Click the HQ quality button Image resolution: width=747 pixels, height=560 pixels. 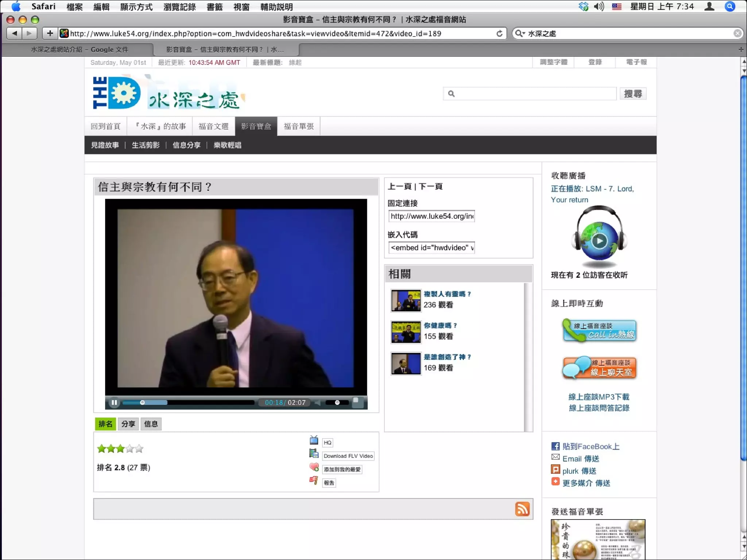[x=327, y=443]
